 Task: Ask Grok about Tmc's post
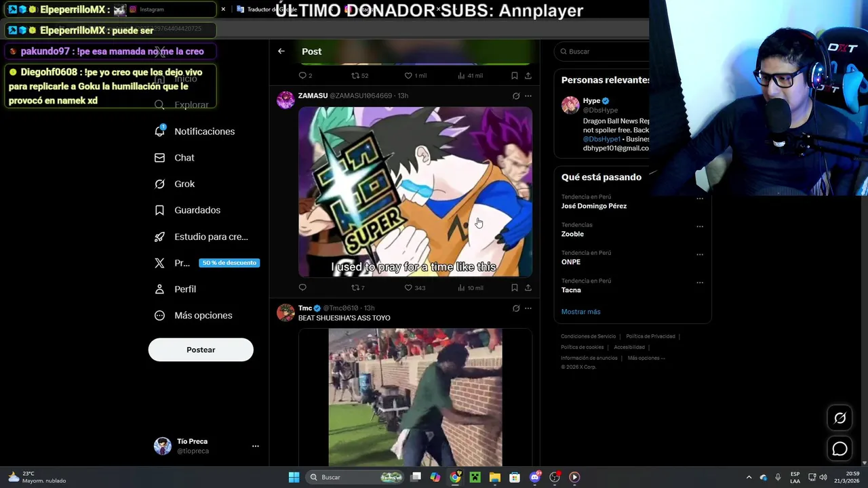(x=516, y=308)
